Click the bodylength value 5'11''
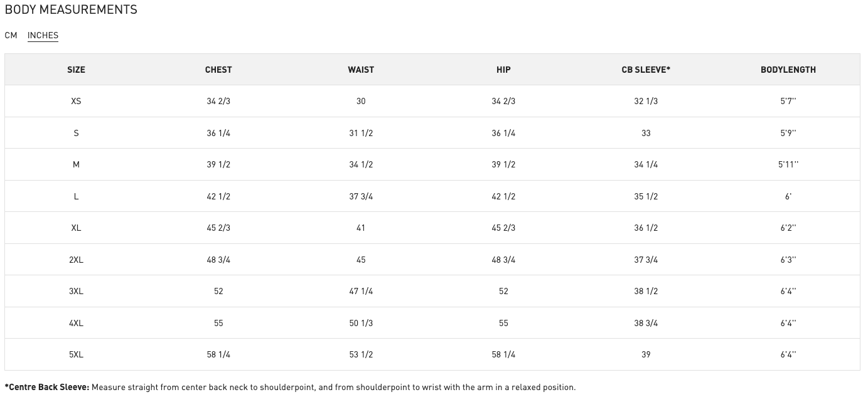 pos(788,164)
